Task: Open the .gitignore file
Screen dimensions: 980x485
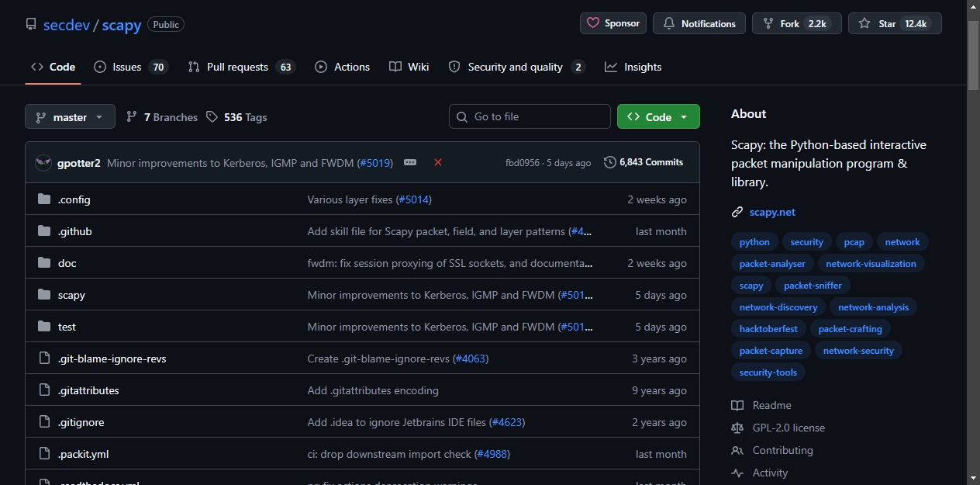Action: click(81, 422)
